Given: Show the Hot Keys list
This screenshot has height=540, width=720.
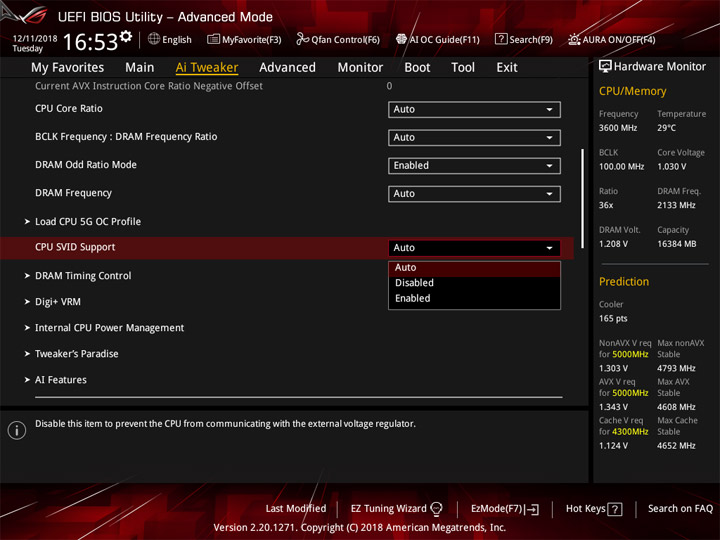Looking at the screenshot, I should (x=585, y=509).
